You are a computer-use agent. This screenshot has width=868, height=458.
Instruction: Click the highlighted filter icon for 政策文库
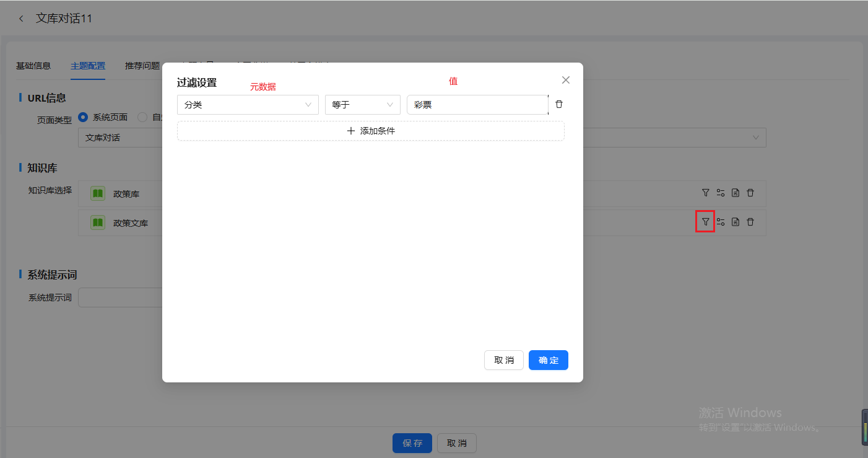tap(705, 222)
